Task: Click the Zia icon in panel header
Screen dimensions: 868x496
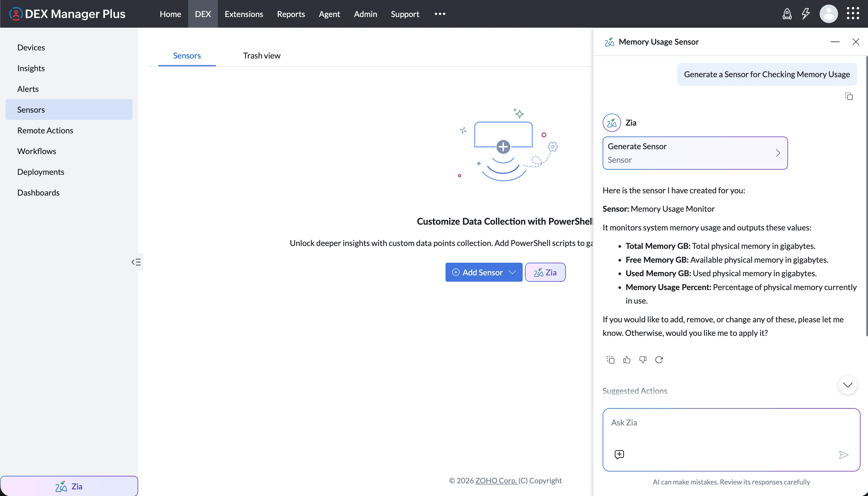Action: (609, 42)
